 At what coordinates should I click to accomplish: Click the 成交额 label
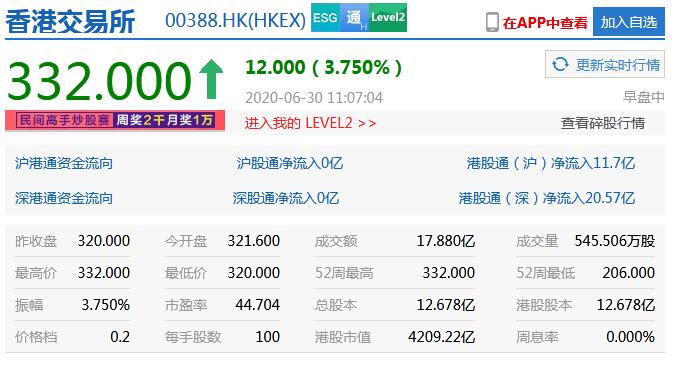coord(336,241)
